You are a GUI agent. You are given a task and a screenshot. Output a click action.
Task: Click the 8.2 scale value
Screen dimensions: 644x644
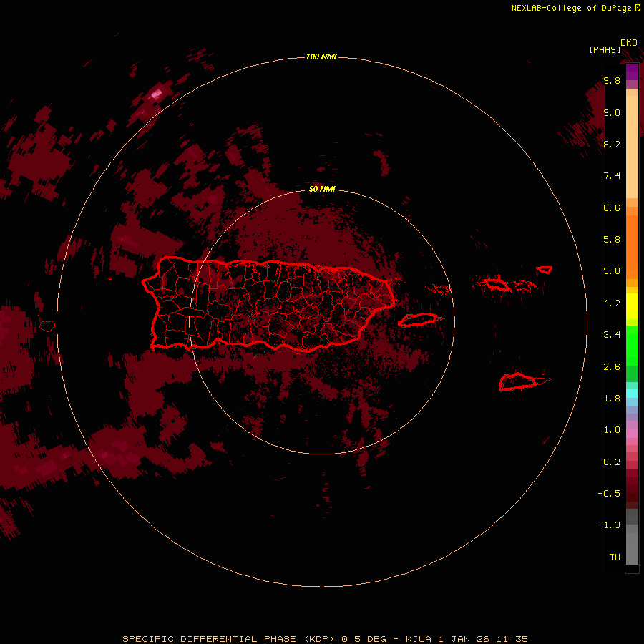[x=612, y=144]
